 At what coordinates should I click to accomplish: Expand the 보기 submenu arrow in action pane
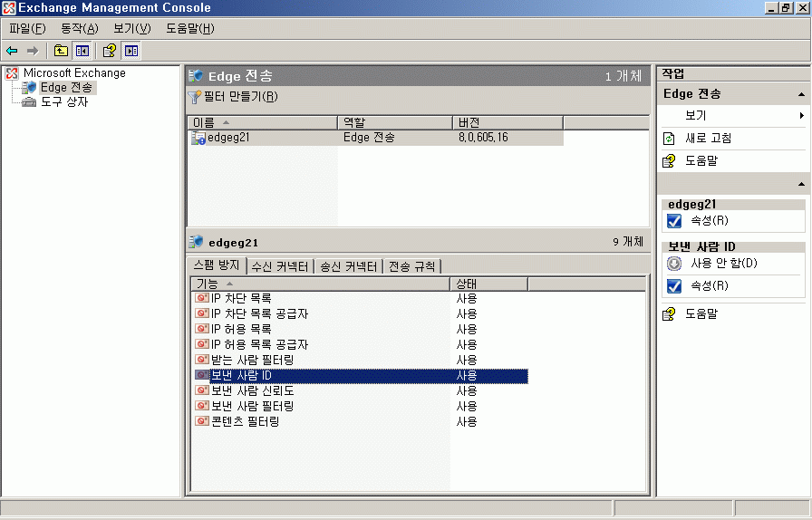[x=802, y=115]
